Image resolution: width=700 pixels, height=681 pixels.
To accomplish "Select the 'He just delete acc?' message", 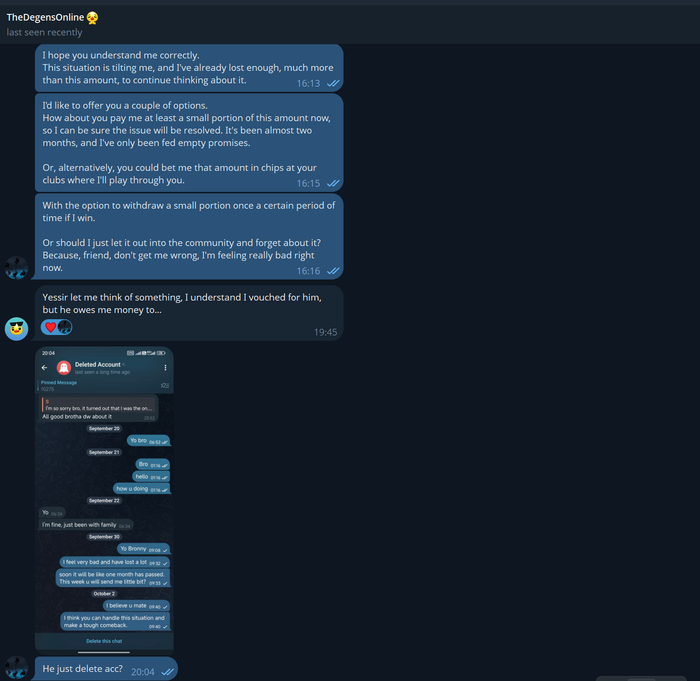I will (106, 669).
